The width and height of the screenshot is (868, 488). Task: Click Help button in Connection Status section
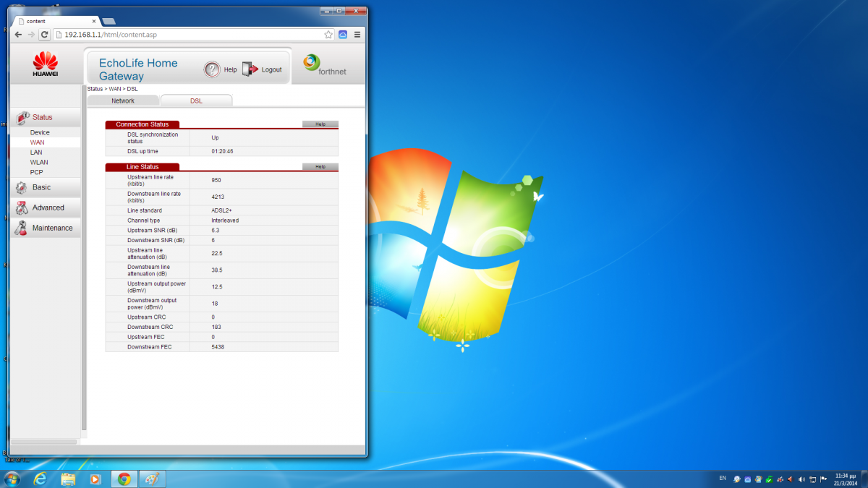[x=320, y=124]
